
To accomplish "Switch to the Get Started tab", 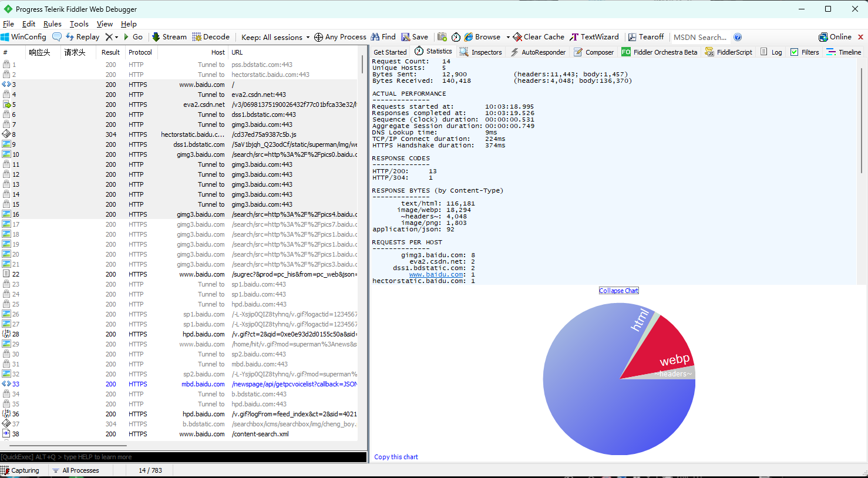I will click(390, 52).
